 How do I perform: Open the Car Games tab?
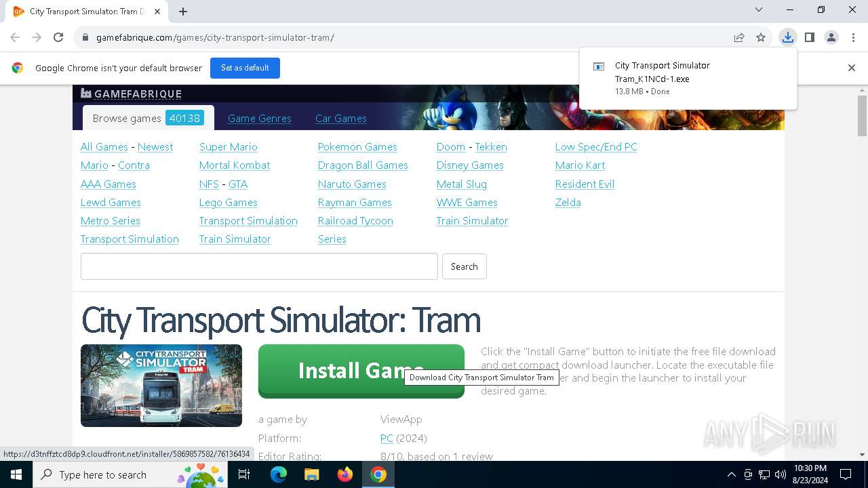coord(341,118)
